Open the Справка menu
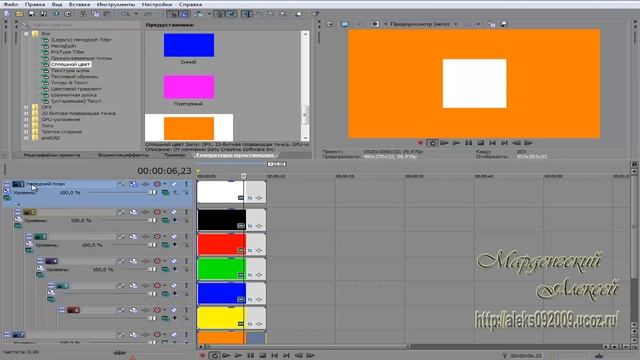Viewport: 640px width, 360px height. click(190, 4)
